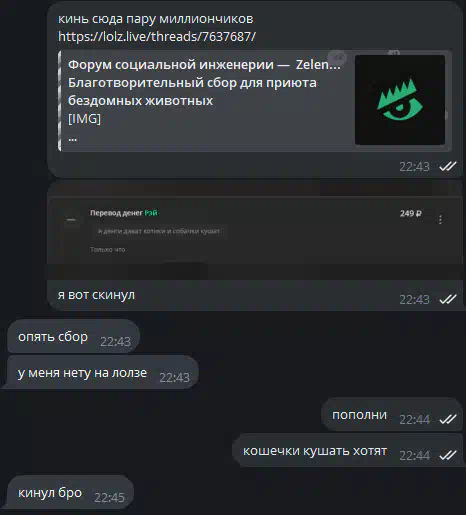Click the green "Рэй" name in the transfer
The image size is (466, 515).
151,213
